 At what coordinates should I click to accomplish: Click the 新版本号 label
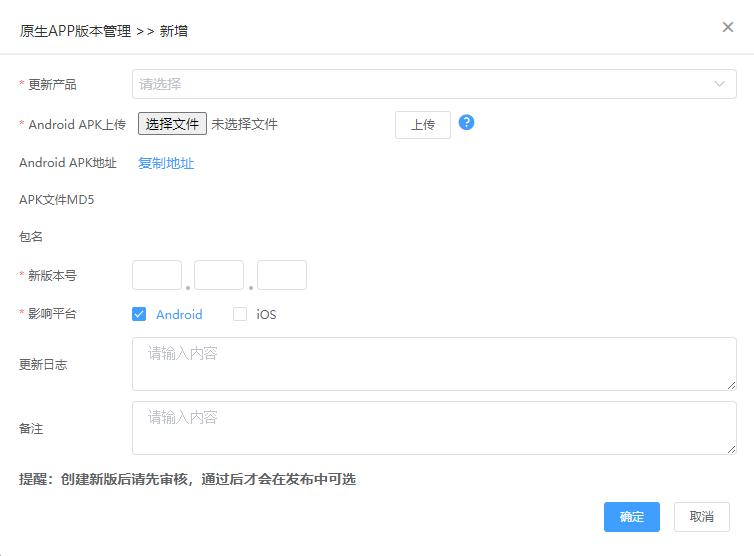tap(52, 275)
